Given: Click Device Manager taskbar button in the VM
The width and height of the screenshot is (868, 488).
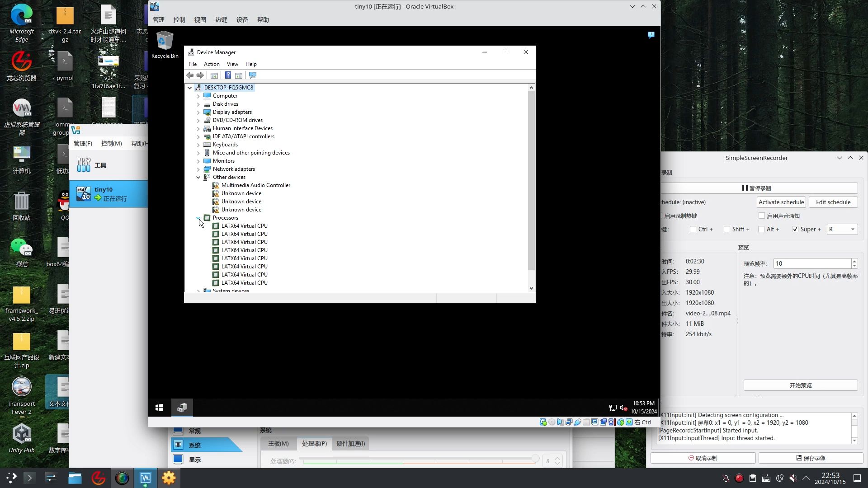Looking at the screenshot, I should [x=182, y=408].
